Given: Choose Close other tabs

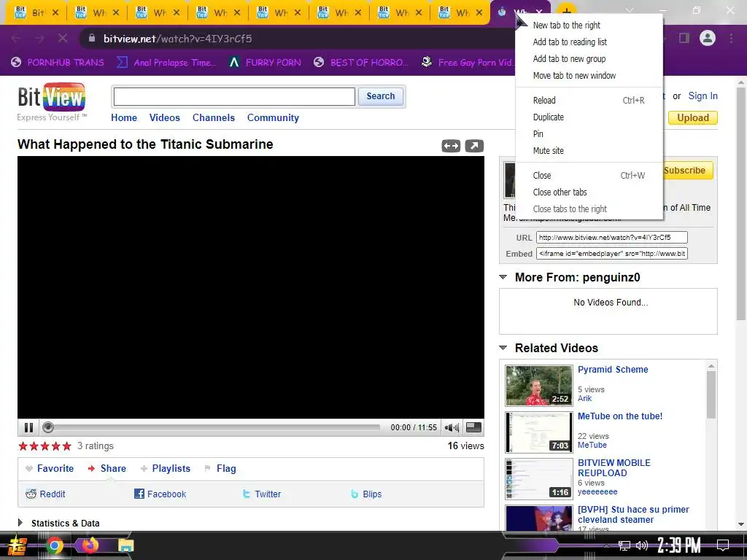Looking at the screenshot, I should [589, 192].
